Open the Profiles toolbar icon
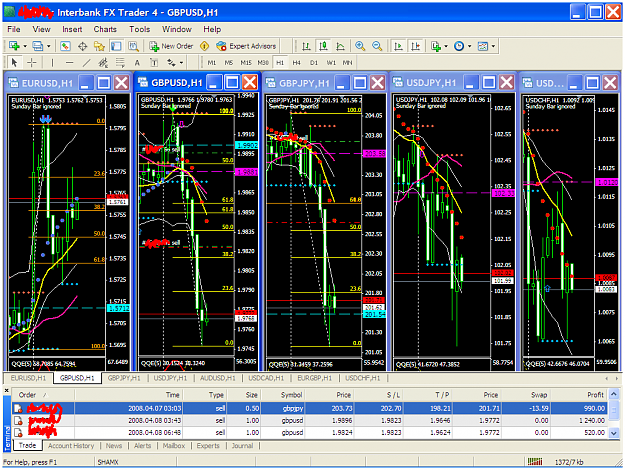 (37, 46)
